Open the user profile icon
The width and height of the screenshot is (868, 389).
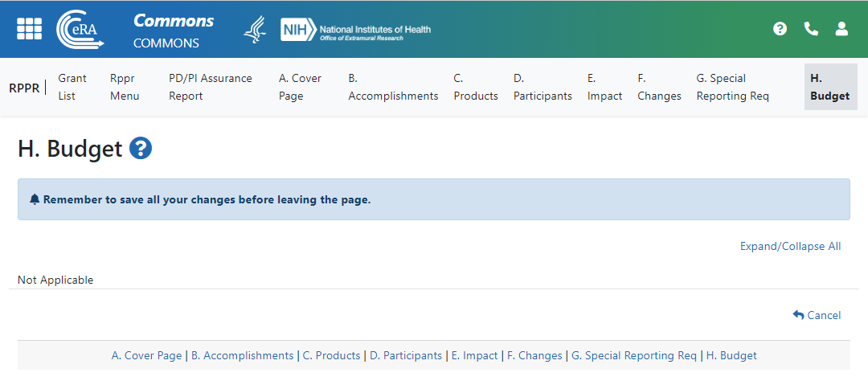point(841,29)
